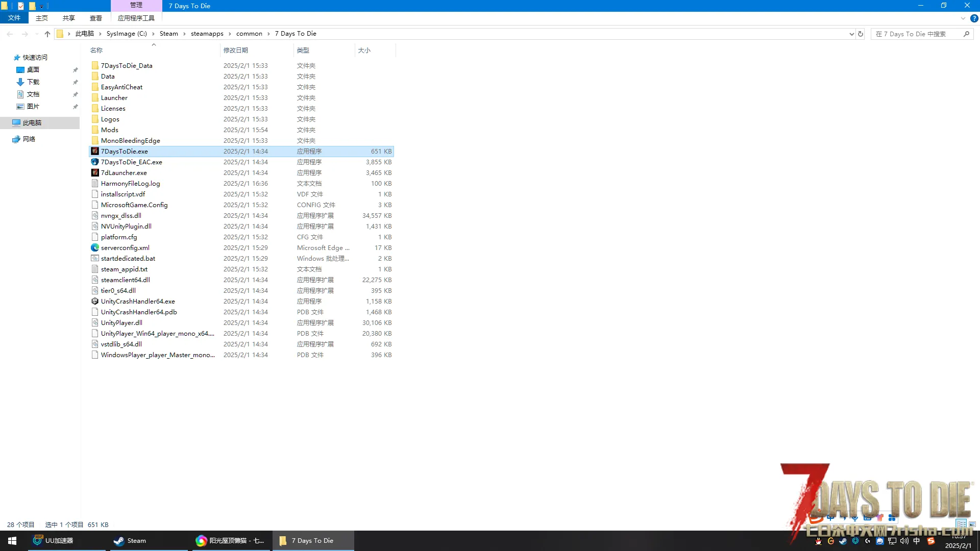Screen dimensions: 980x551
Task: Expand the ribbon with the chevron
Action: coord(963,18)
